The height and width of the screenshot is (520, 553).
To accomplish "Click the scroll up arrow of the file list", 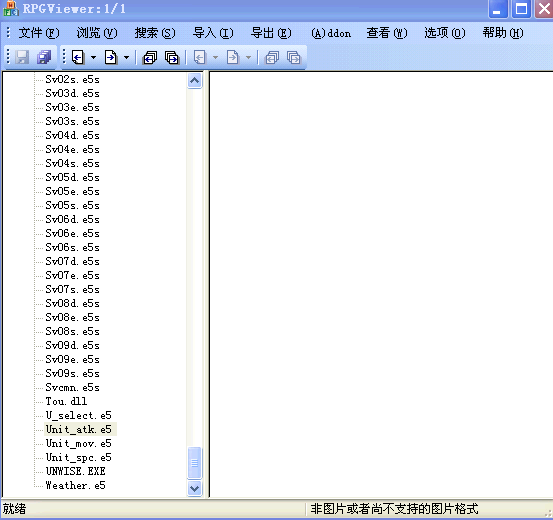I will (195, 81).
